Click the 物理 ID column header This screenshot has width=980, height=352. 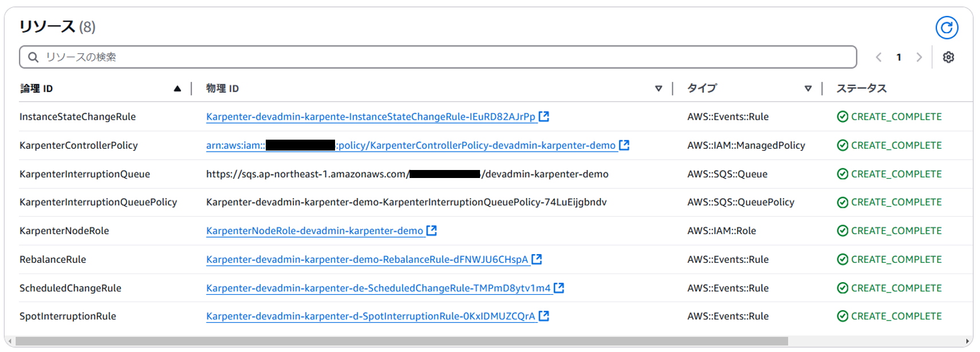[x=223, y=88]
